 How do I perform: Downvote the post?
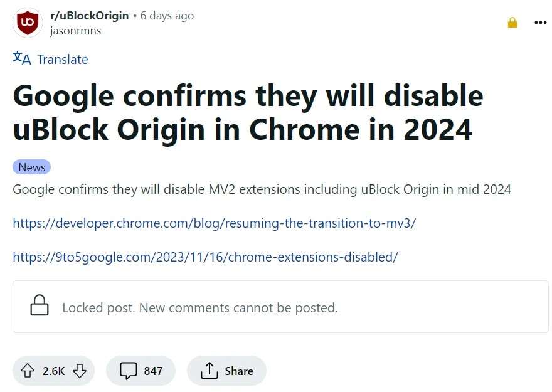80,371
